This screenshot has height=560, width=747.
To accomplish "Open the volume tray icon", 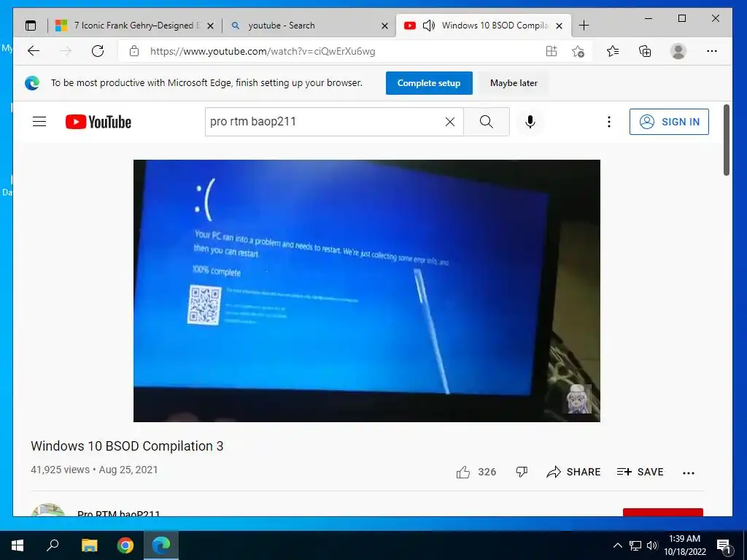I will pos(651,545).
